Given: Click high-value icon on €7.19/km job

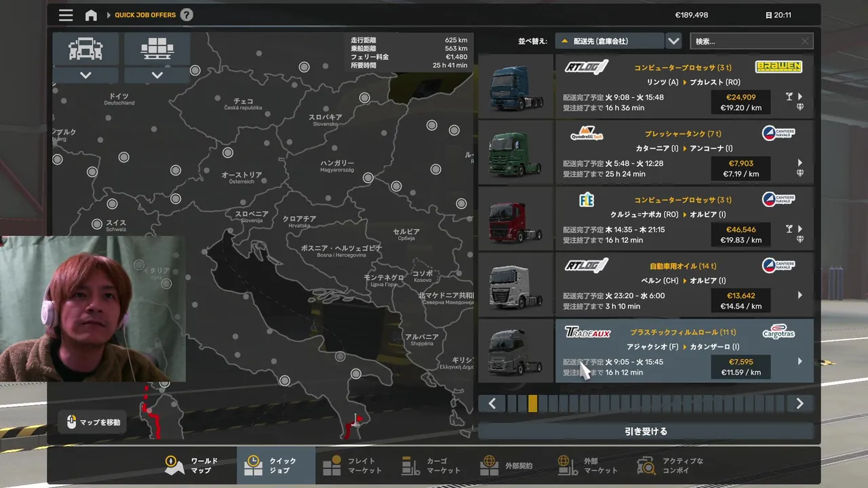Looking at the screenshot, I should tap(800, 174).
